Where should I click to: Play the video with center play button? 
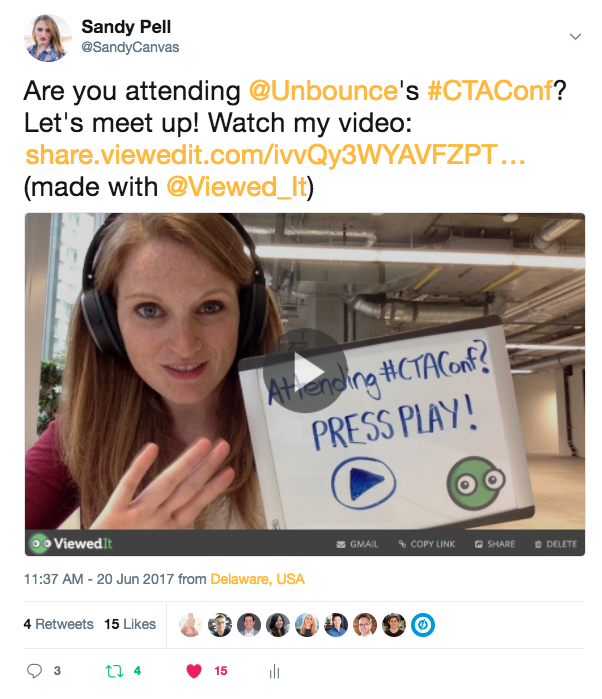tap(305, 371)
